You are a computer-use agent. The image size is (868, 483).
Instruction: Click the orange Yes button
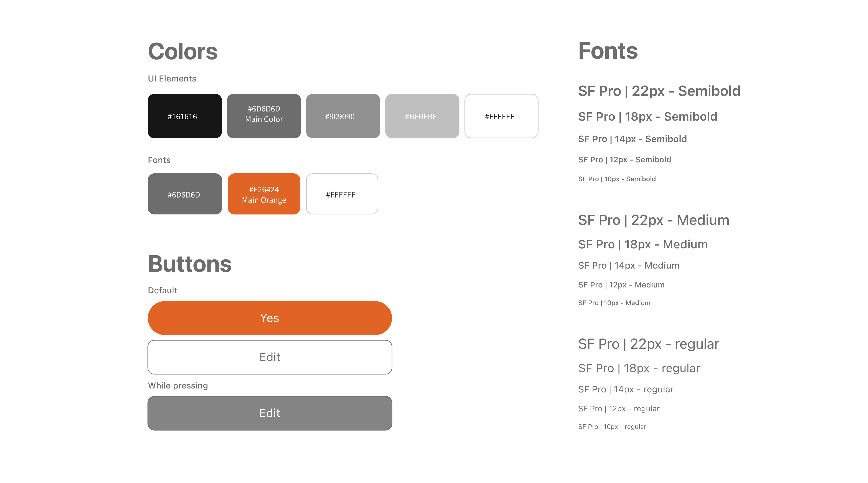[x=270, y=318]
